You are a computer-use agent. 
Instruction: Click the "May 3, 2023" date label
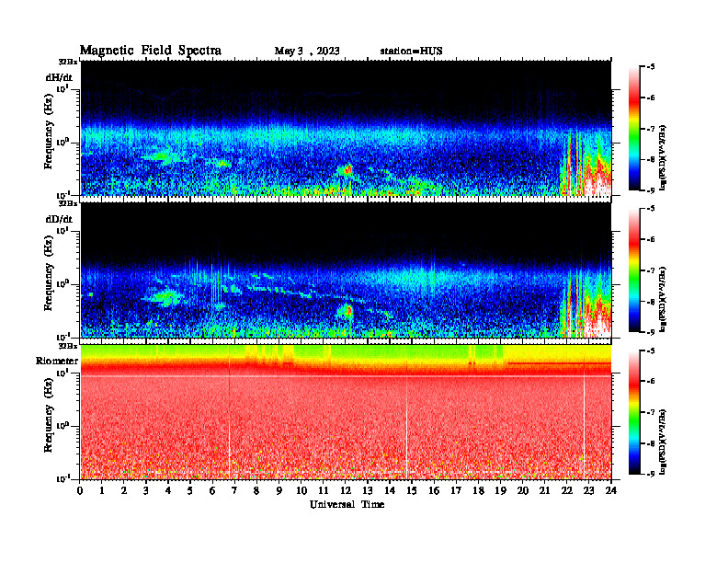(x=307, y=52)
